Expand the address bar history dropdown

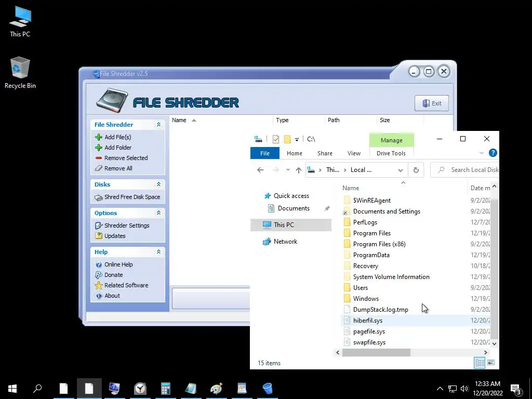coord(401,170)
